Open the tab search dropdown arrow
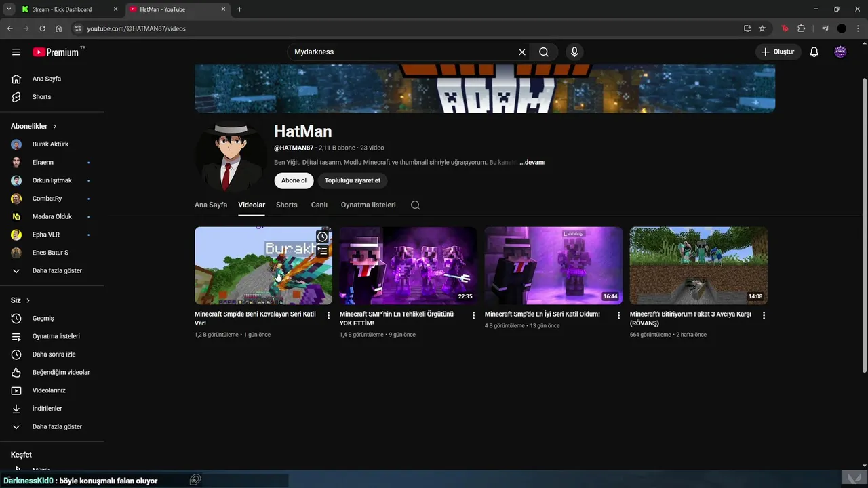 [x=9, y=9]
